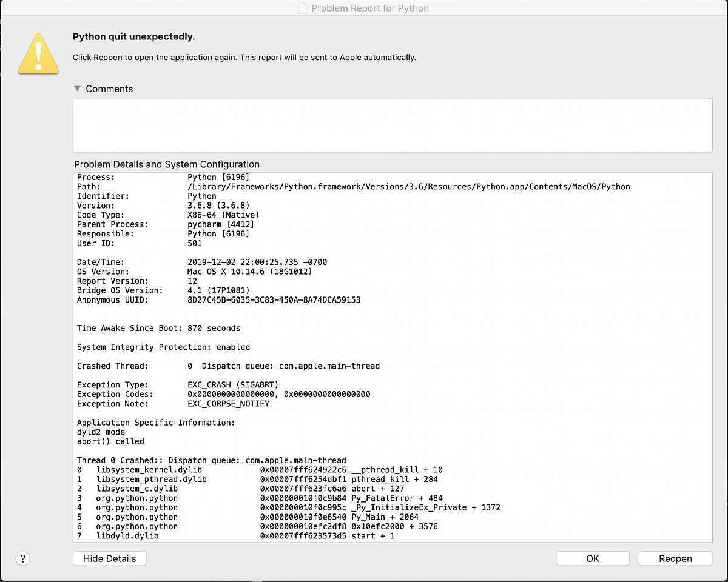Click the document icon in the title bar

click(x=302, y=8)
